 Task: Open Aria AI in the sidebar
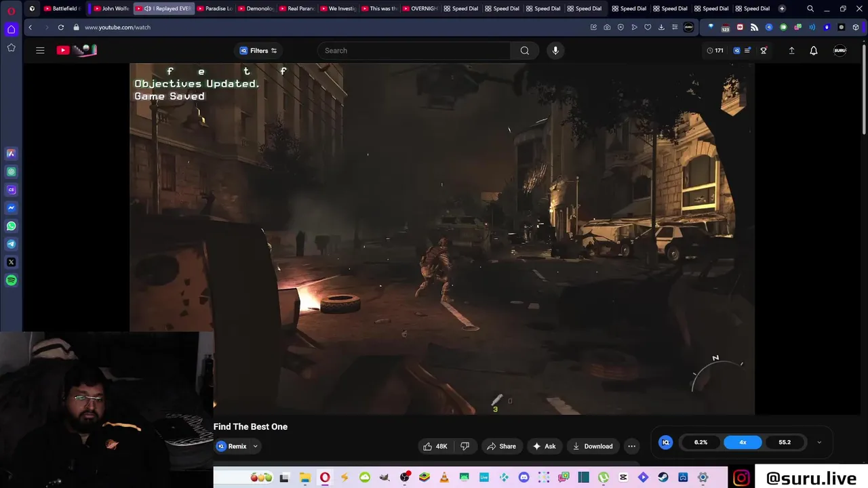tap(12, 154)
